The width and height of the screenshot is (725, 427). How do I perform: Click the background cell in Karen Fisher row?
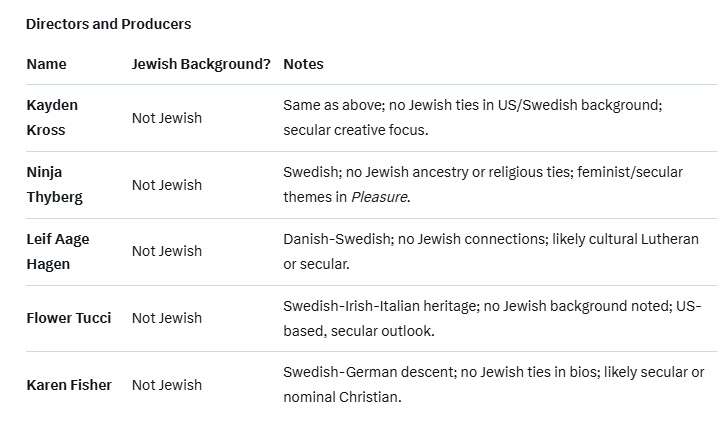pyautogui.click(x=167, y=385)
